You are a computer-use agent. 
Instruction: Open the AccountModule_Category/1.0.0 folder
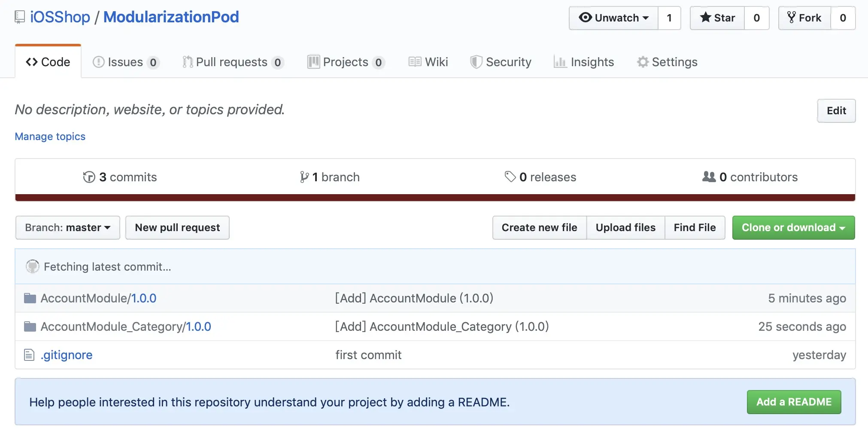pos(126,326)
